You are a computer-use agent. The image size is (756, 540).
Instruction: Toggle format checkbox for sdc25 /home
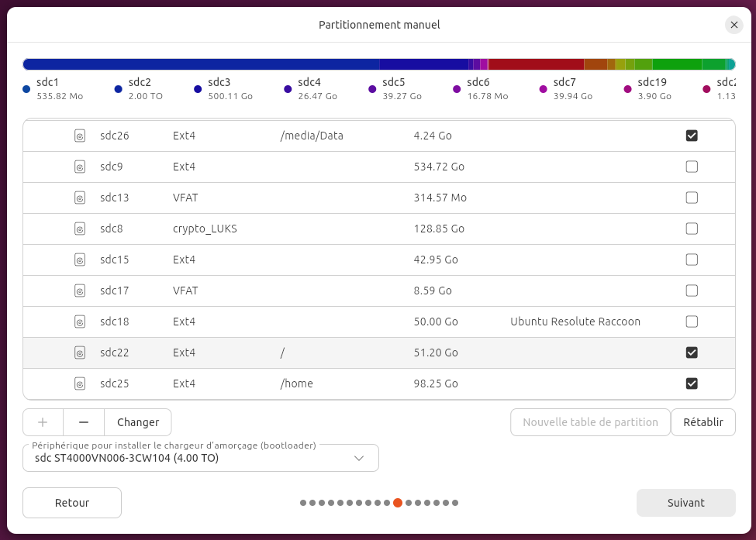pyautogui.click(x=692, y=384)
